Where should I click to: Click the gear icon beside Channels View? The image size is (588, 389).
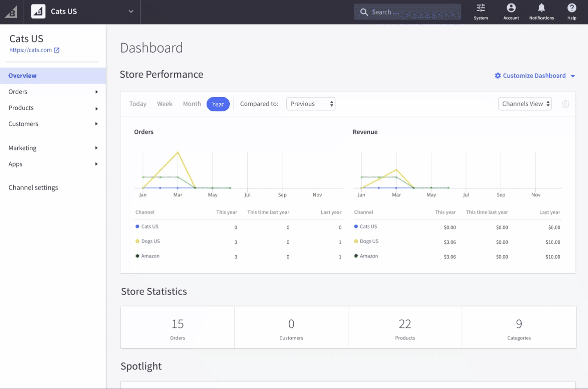click(x=565, y=104)
